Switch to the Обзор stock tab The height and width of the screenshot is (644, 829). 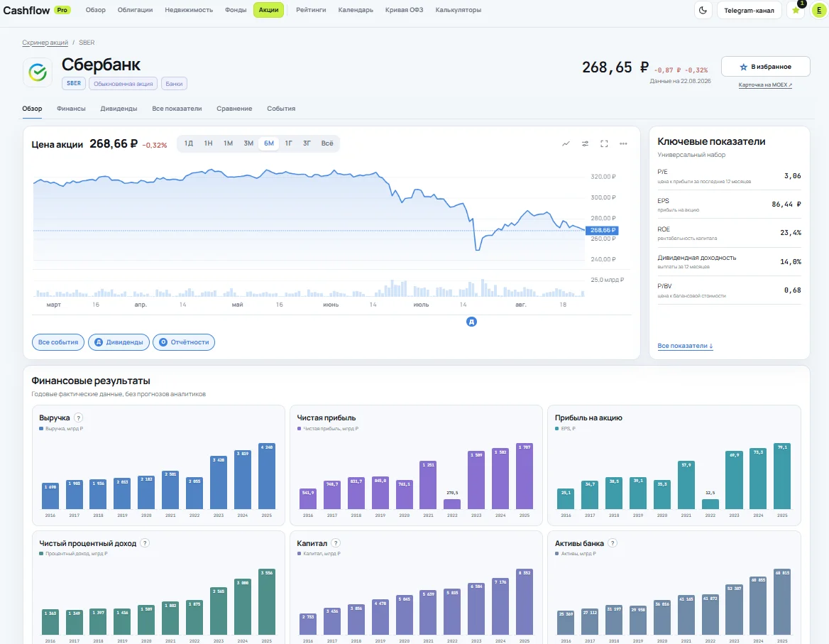32,109
